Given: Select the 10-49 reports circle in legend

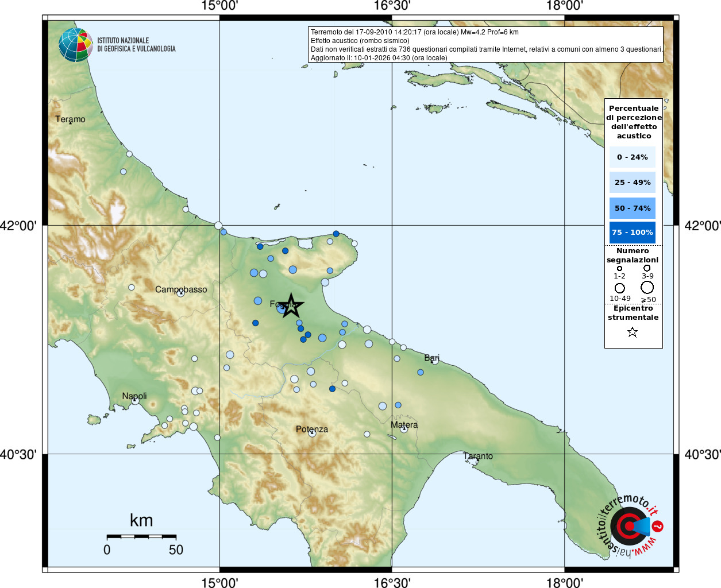Looking at the screenshot, I should coord(619,288).
